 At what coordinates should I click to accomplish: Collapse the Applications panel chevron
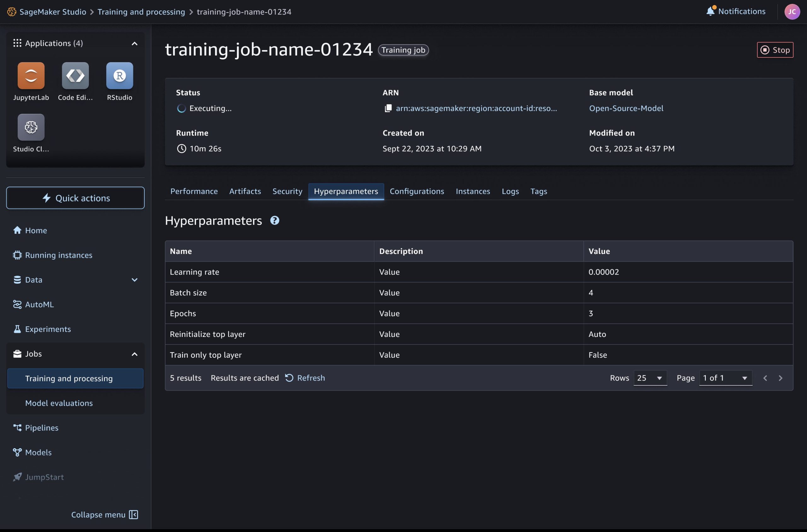pyautogui.click(x=134, y=43)
